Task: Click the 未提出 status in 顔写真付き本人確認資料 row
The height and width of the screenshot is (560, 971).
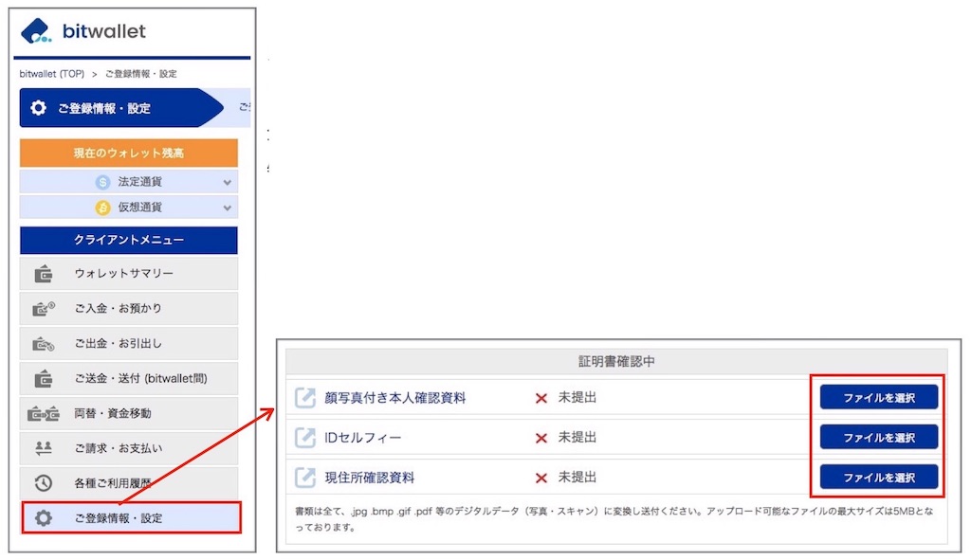Action: pyautogui.click(x=577, y=397)
